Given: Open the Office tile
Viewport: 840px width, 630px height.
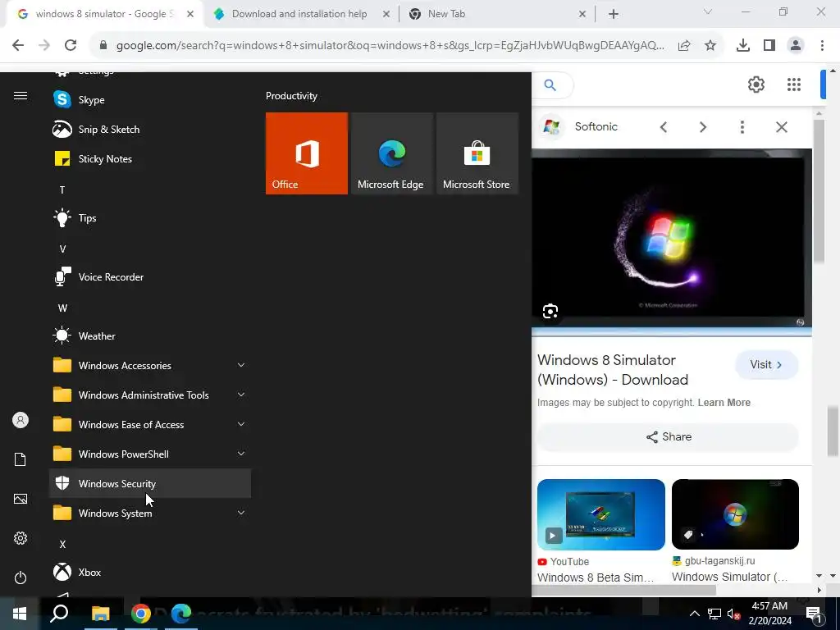Looking at the screenshot, I should tap(307, 153).
